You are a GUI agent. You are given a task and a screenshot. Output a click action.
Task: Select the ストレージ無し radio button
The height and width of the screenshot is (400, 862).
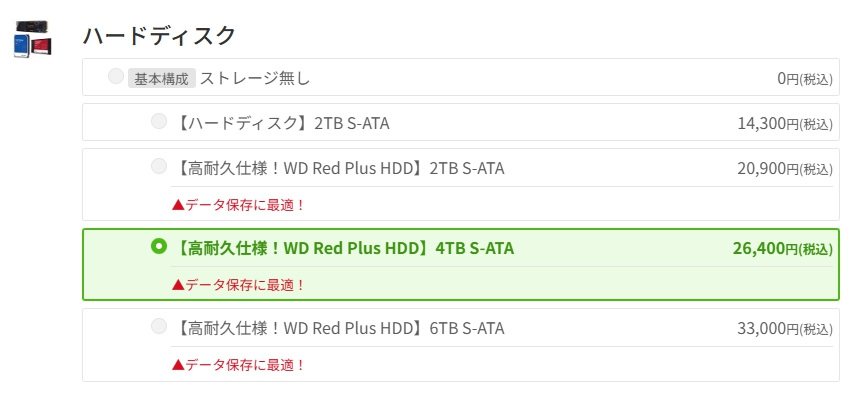[116, 76]
